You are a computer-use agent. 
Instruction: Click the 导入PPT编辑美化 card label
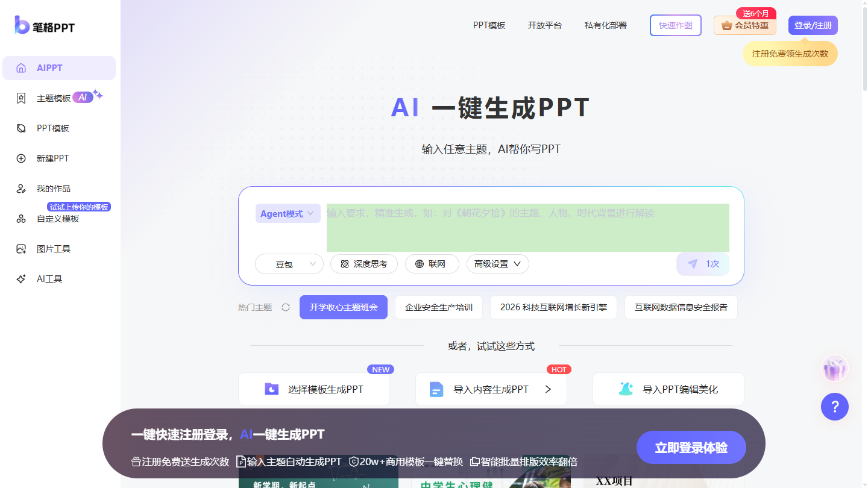[x=681, y=389]
